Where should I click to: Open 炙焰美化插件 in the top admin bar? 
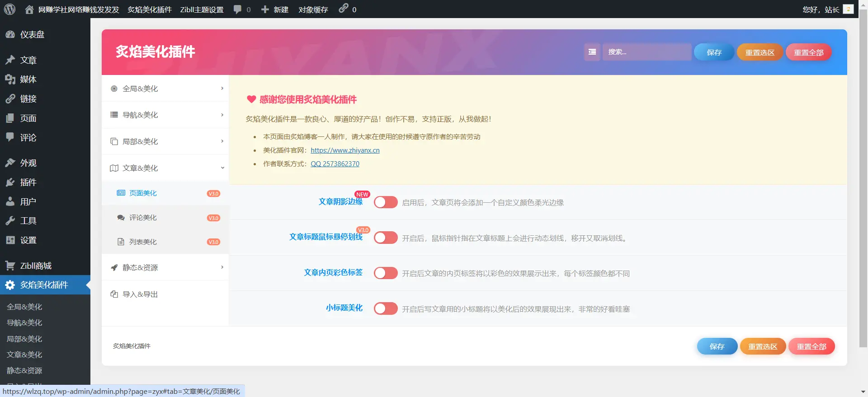(x=149, y=9)
